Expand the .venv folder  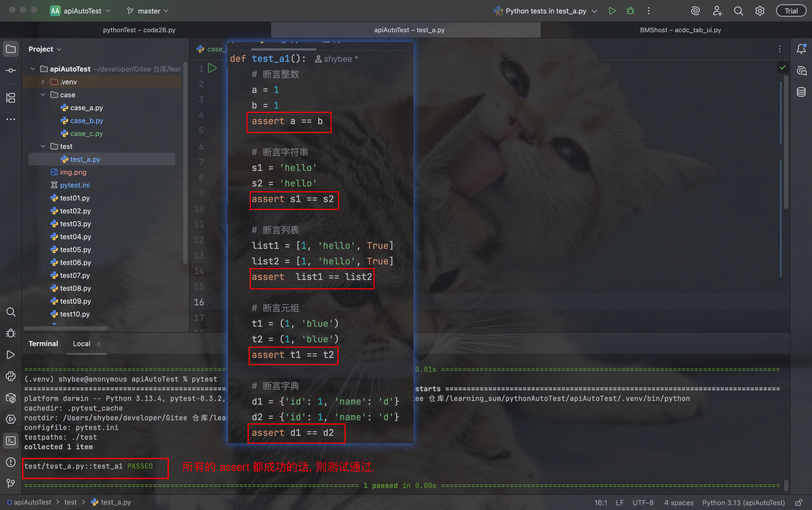[x=43, y=82]
